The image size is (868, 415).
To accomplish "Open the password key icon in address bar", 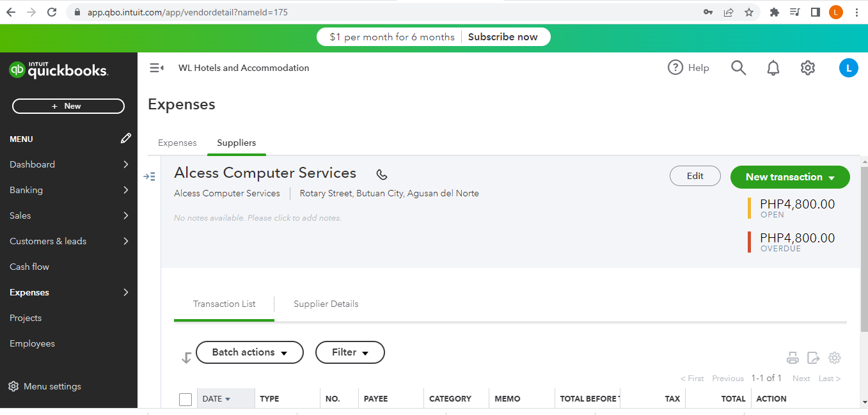I will coord(708,12).
